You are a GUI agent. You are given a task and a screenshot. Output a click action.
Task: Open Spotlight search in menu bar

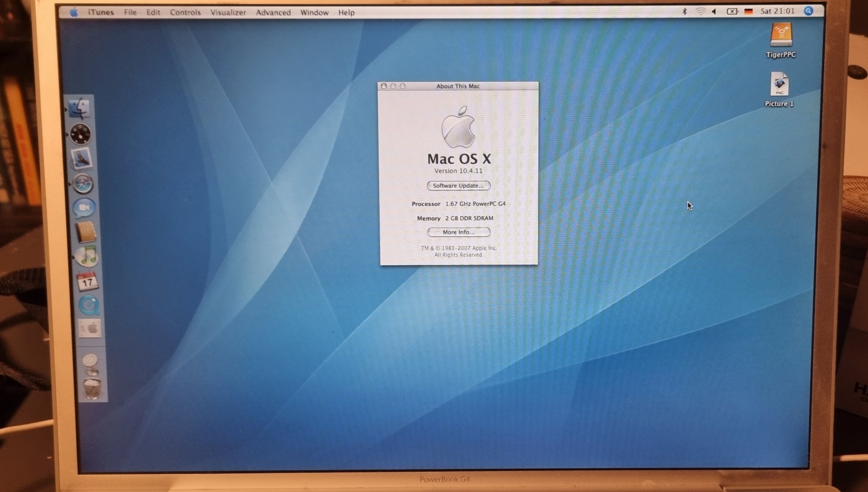coord(808,11)
